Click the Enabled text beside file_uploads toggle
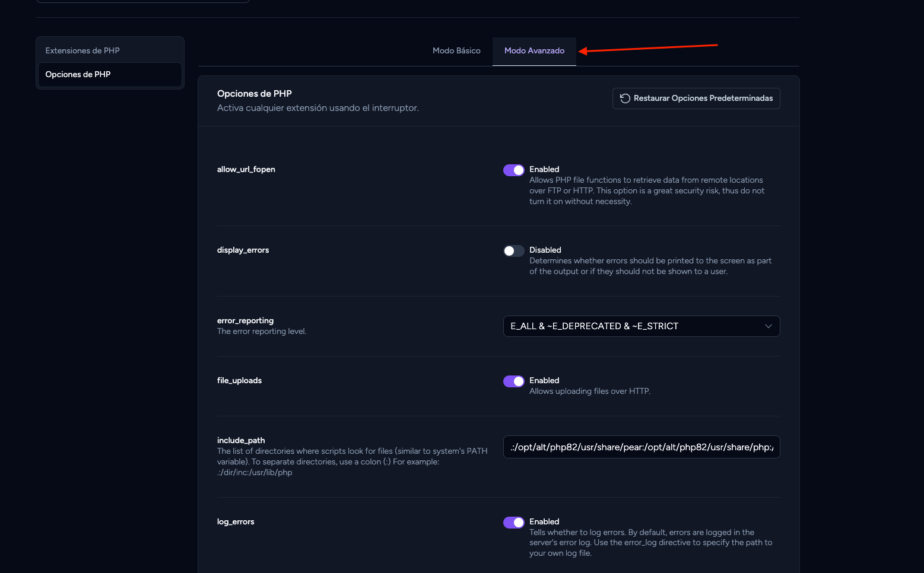Image resolution: width=924 pixels, height=573 pixels. point(544,381)
